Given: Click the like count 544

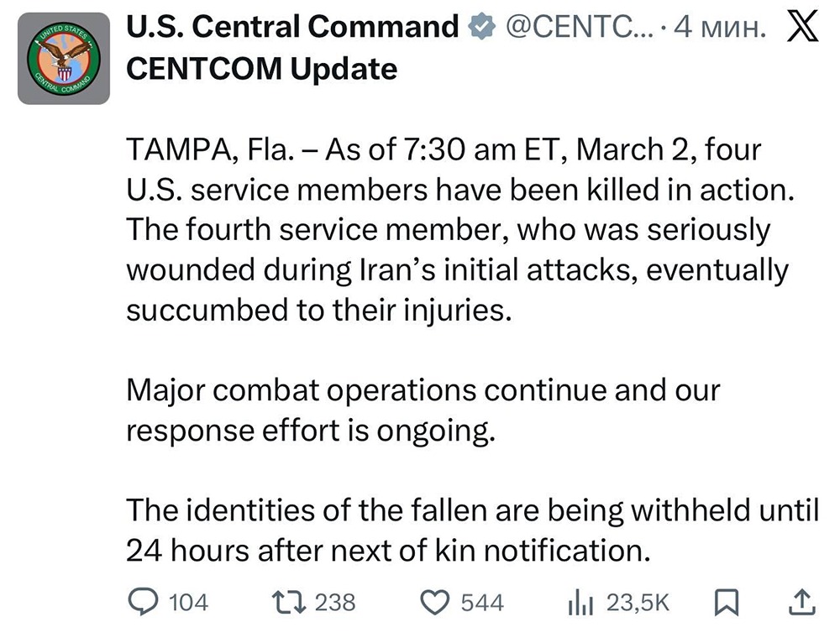Looking at the screenshot, I should 483,602.
